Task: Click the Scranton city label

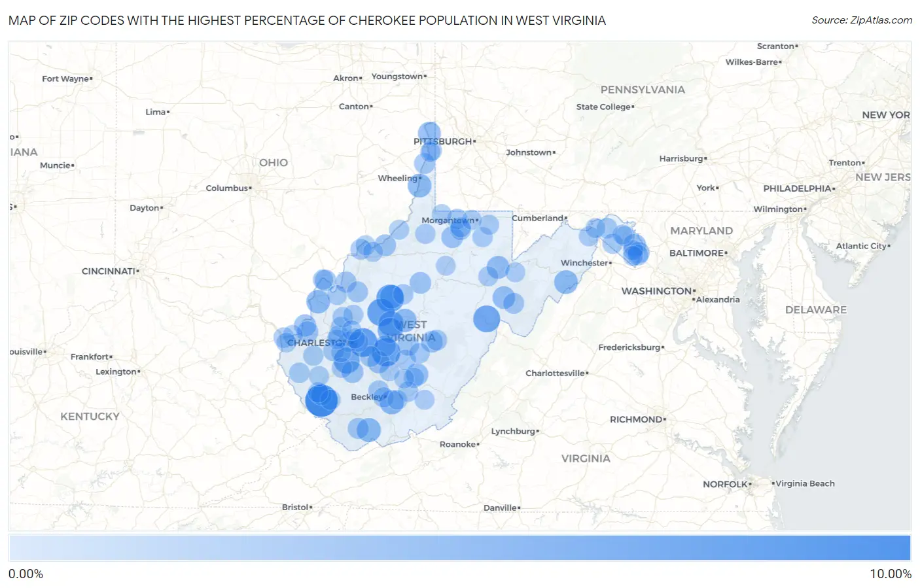Action: [x=776, y=46]
